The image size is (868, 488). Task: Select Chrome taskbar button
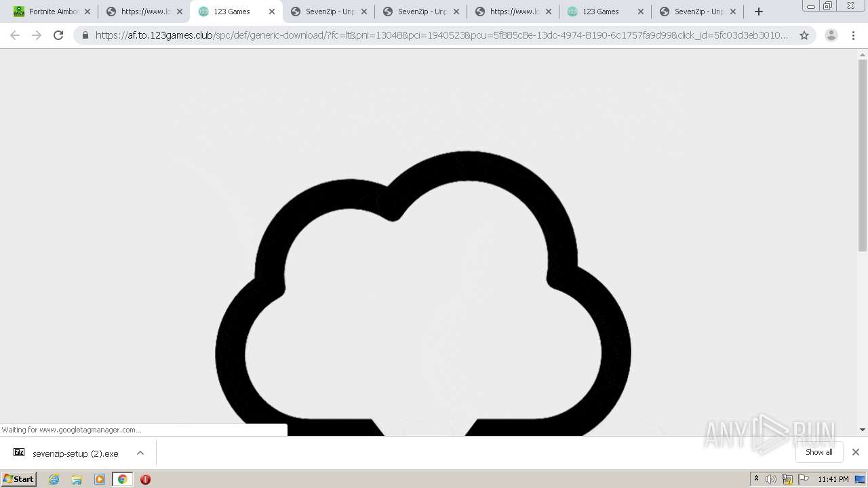coord(122,479)
